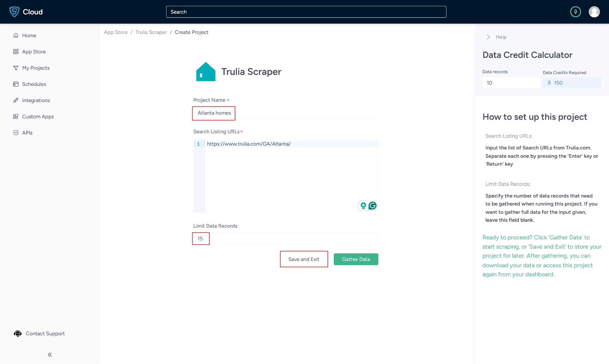The image size is (609, 364).
Task: Click the Save and Exit button
Action: click(303, 259)
